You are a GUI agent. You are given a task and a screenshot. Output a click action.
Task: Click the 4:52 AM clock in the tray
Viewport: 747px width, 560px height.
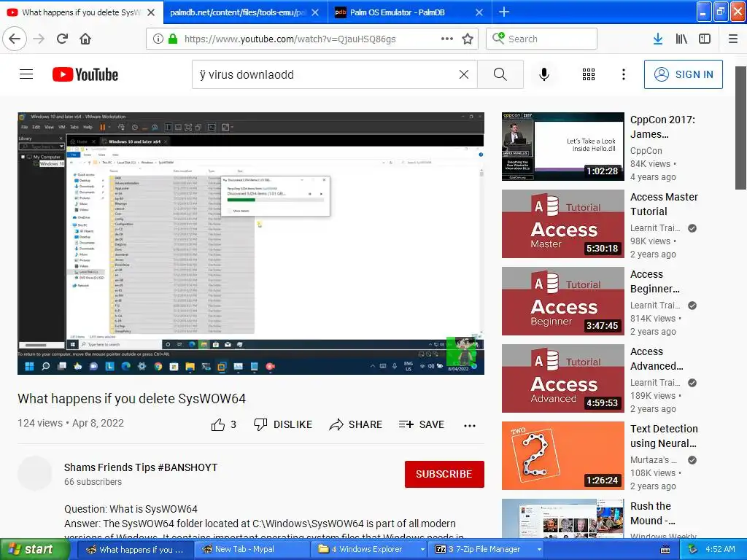(720, 549)
